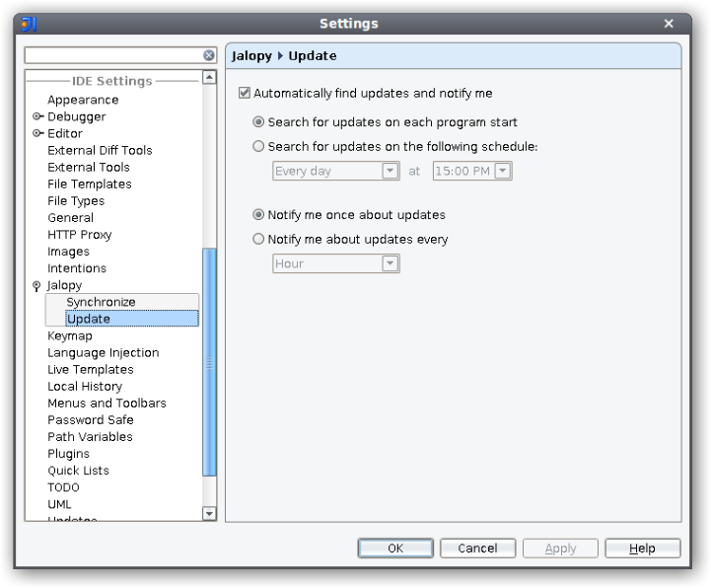This screenshot has height=588, width=711.
Task: Select Images settings
Action: coord(68,251)
